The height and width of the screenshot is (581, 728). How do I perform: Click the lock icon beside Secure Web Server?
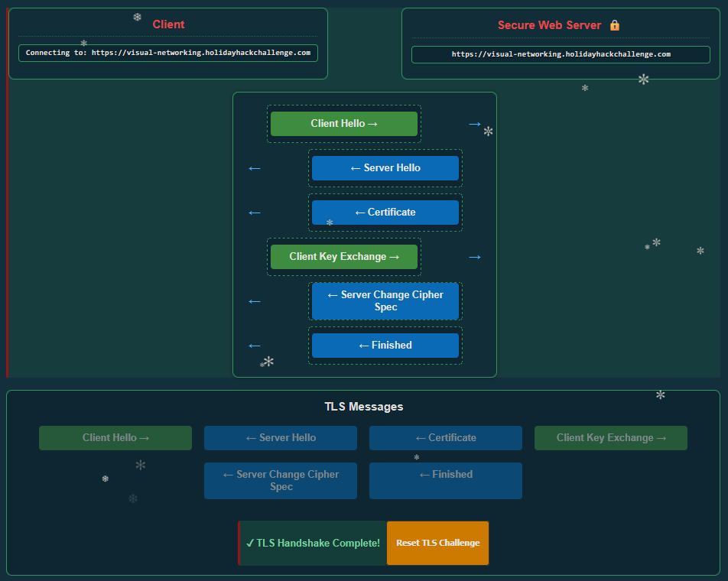[x=615, y=25]
